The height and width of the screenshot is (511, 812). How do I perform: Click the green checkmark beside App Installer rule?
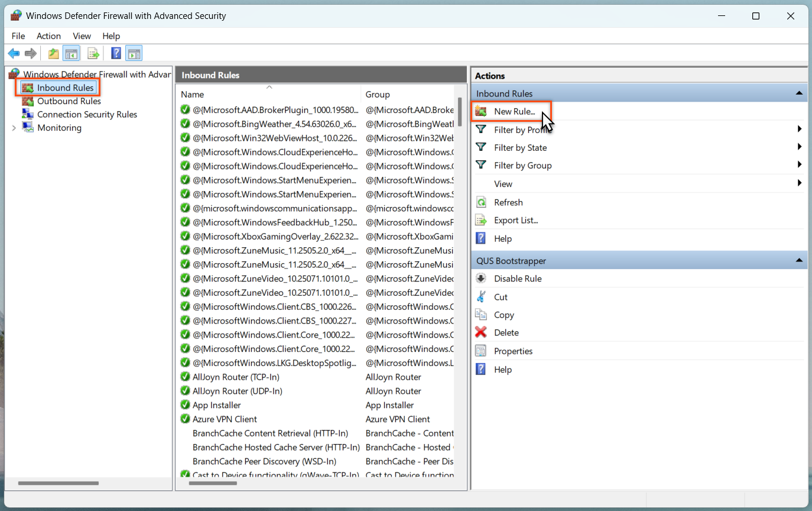185,405
